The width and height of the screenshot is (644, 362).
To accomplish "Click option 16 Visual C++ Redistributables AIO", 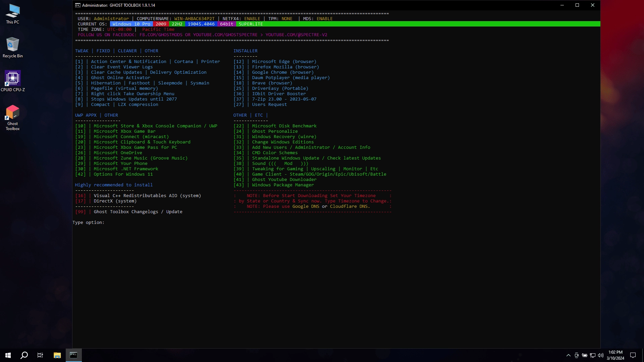I will point(138,196).
